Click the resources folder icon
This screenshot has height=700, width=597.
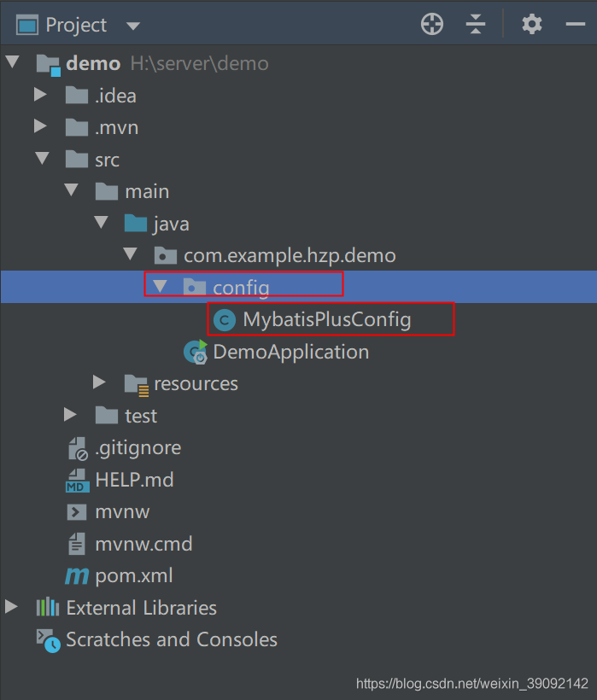[136, 385]
